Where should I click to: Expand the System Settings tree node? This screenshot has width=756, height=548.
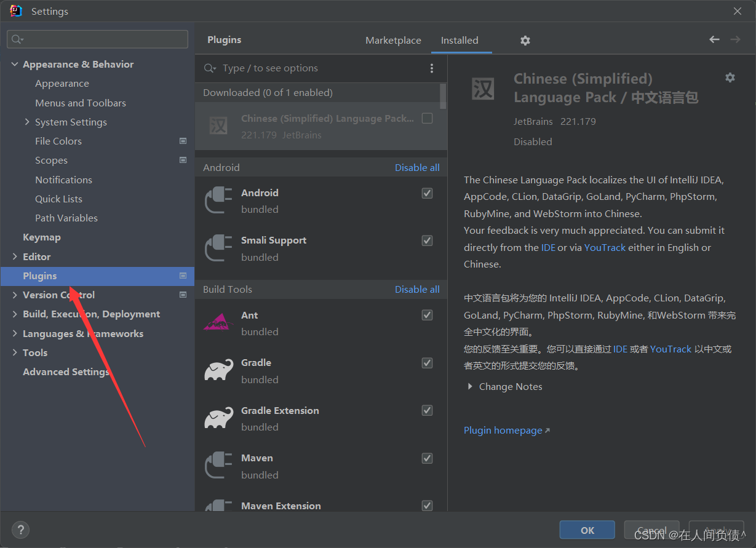pos(27,122)
